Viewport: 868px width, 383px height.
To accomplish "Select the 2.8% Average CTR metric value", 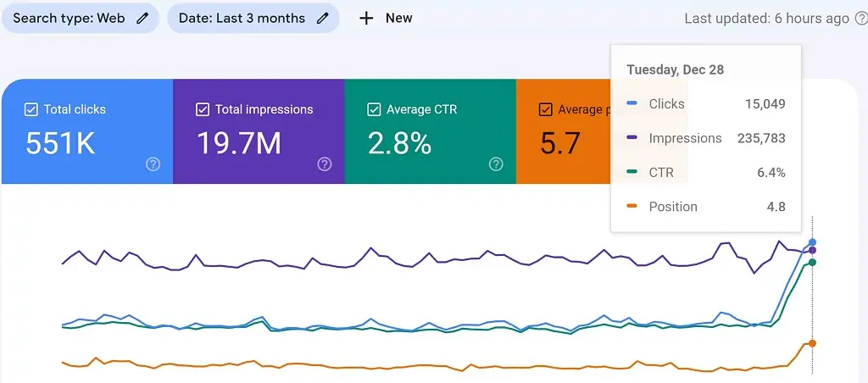I will click(399, 144).
